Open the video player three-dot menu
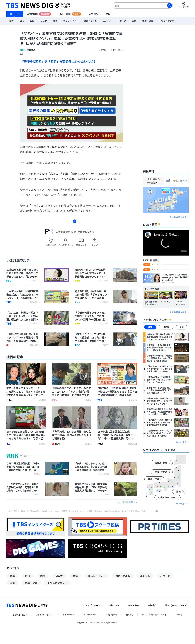Screen dimensions: 195x644 (x=183, y=235)
